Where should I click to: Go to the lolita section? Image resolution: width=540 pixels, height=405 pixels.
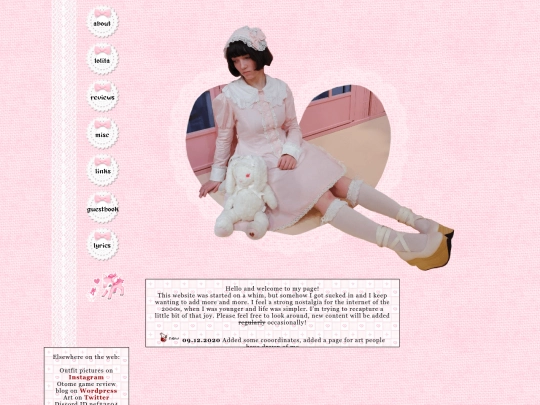click(x=102, y=59)
